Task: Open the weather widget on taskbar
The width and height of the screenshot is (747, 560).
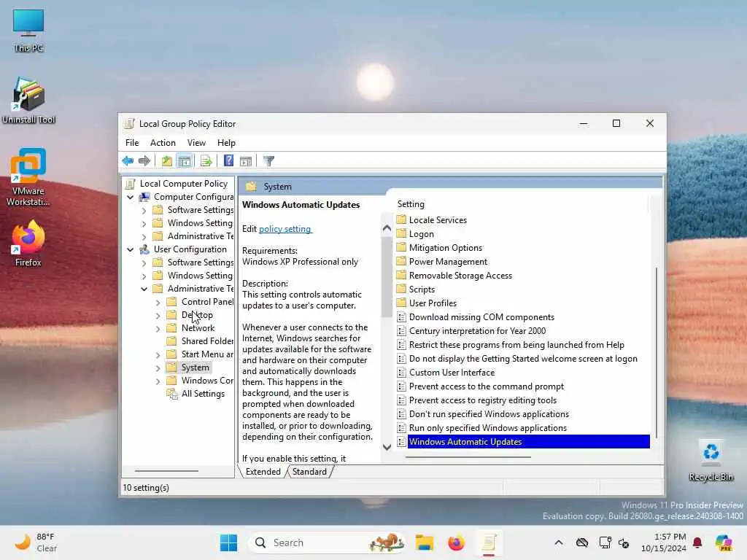Action: pyautogui.click(x=36, y=542)
